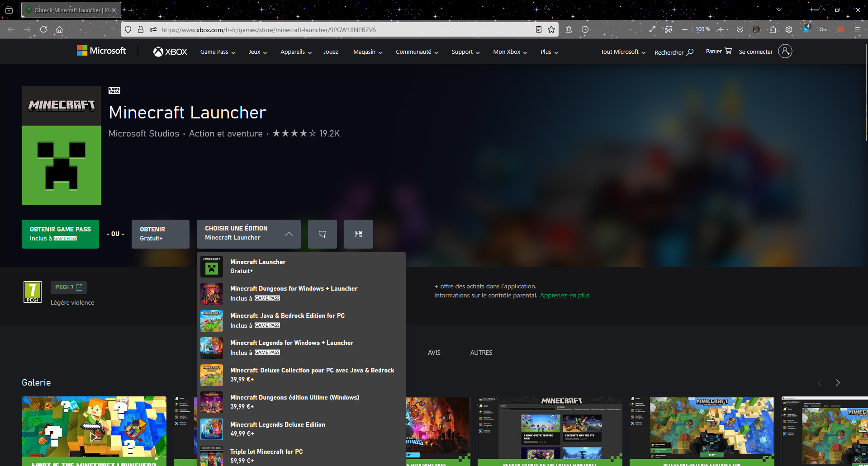868x466 pixels.
Task: Open the Xbox home logo
Action: 170,52
